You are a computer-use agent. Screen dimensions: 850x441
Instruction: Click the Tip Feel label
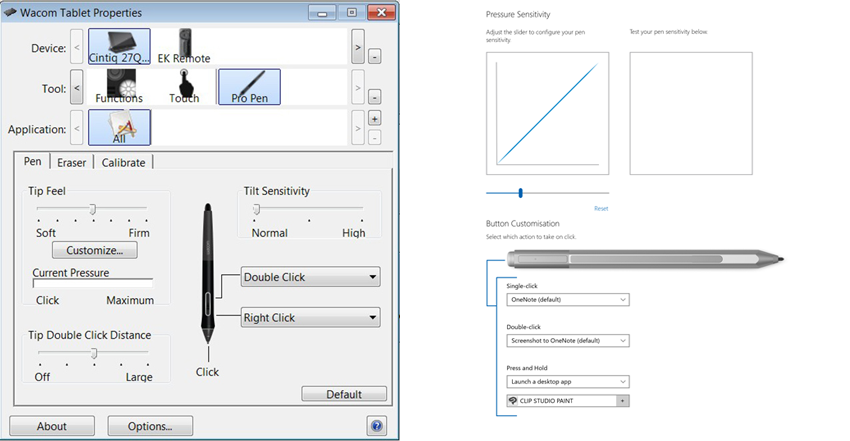click(47, 191)
